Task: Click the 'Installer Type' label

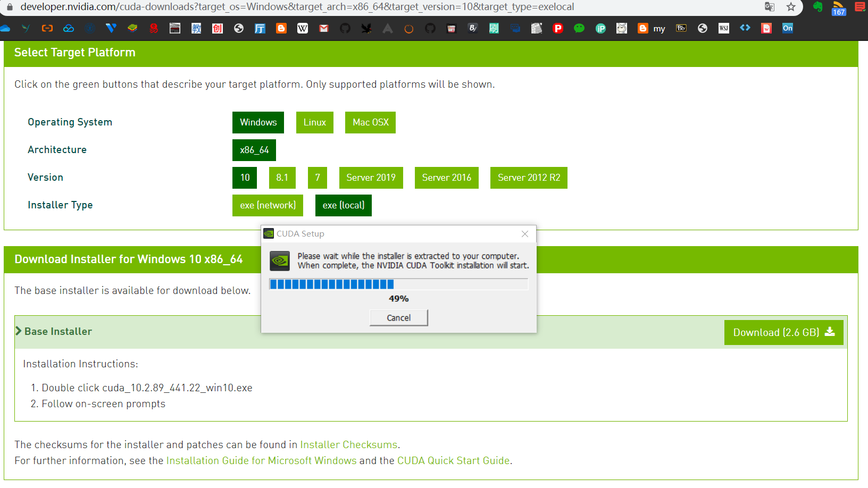Action: click(60, 205)
